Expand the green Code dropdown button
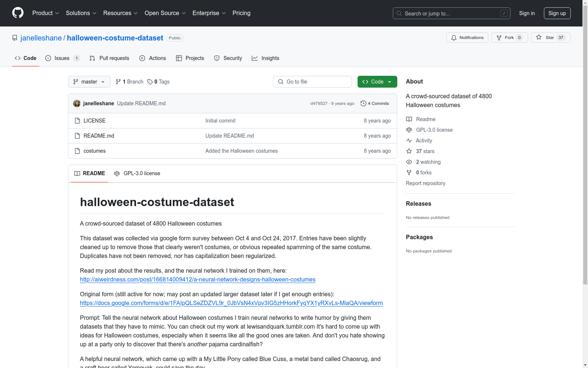588x368 pixels. (377, 82)
